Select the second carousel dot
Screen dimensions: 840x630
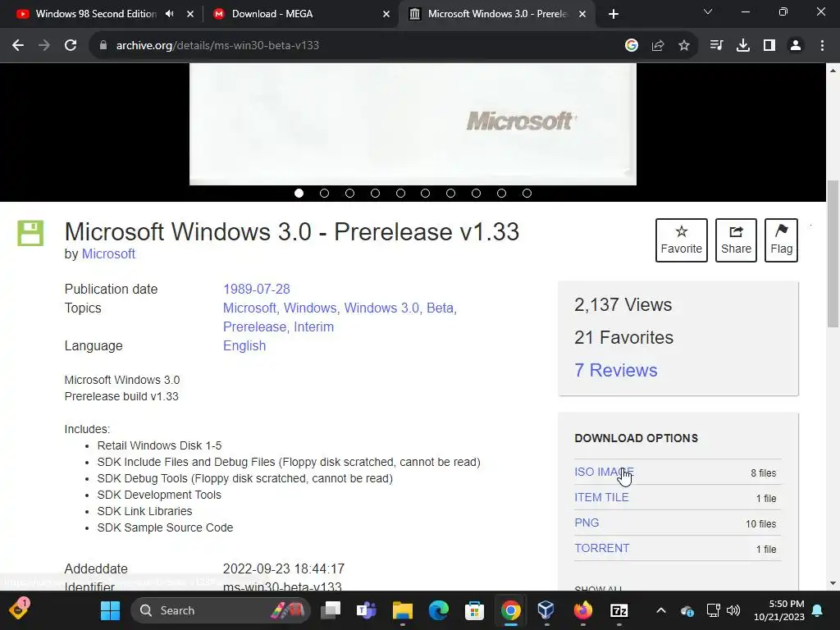(x=324, y=194)
